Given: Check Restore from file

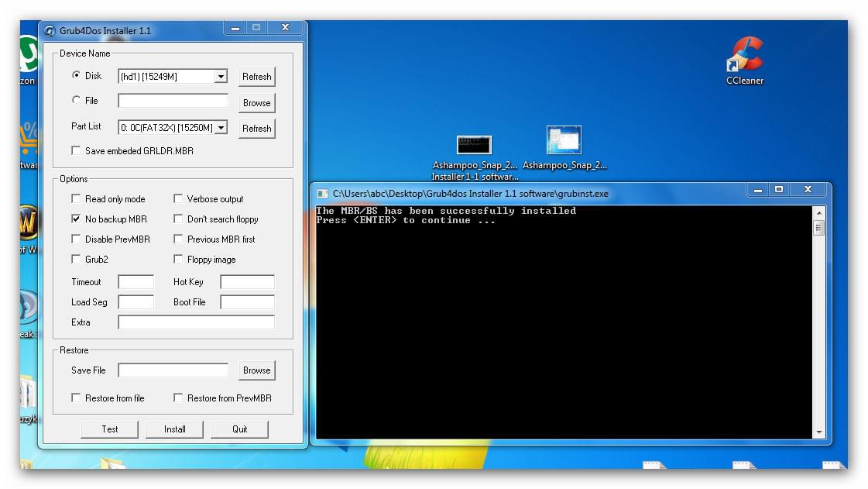Looking at the screenshot, I should tap(76, 398).
